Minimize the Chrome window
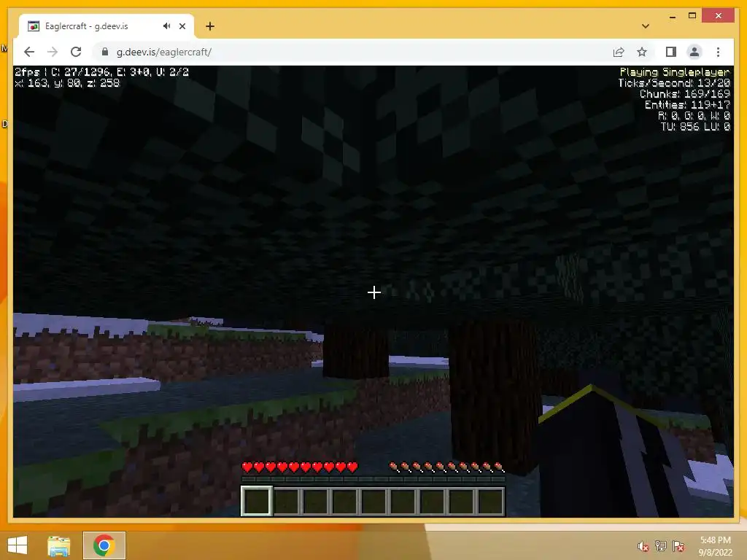The width and height of the screenshot is (747, 560). [x=672, y=16]
